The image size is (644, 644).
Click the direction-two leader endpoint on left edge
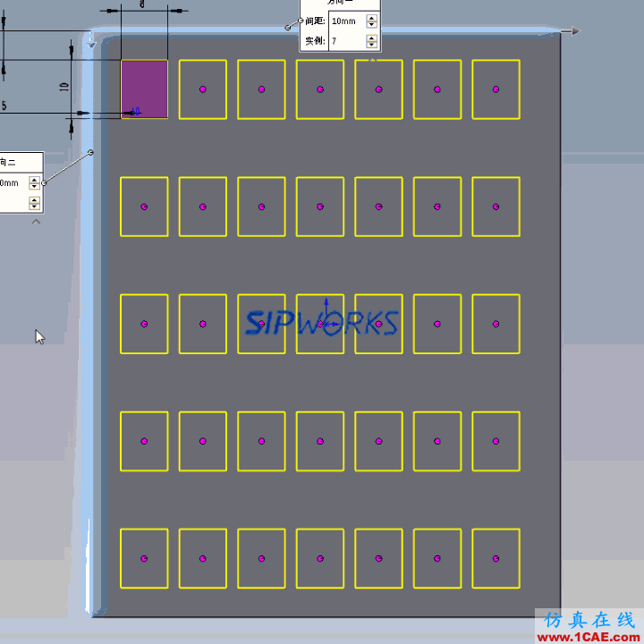[90, 152]
